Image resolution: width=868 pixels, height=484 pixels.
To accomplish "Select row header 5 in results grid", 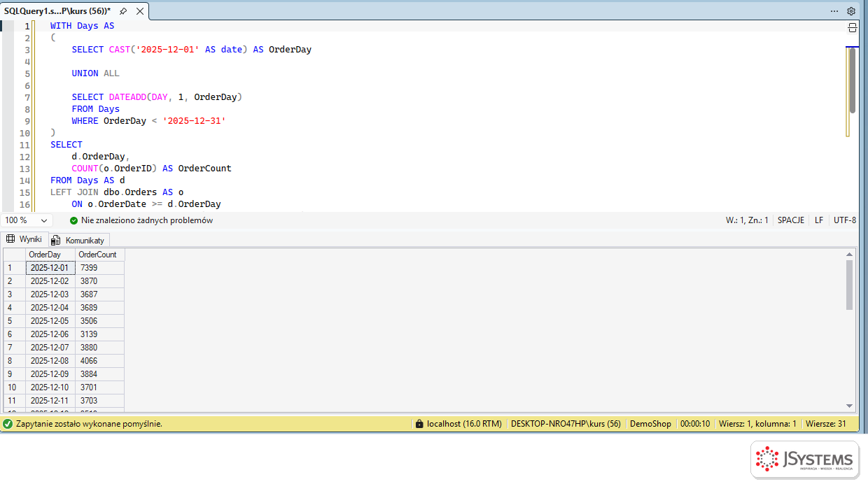I will point(15,321).
